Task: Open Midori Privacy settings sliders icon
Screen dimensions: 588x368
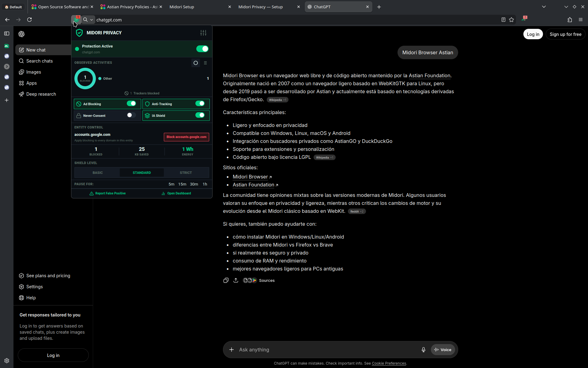Action: point(203,33)
